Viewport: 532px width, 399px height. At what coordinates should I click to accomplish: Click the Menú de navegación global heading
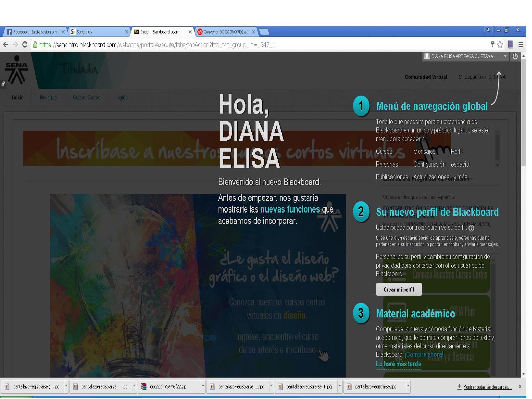pos(432,106)
